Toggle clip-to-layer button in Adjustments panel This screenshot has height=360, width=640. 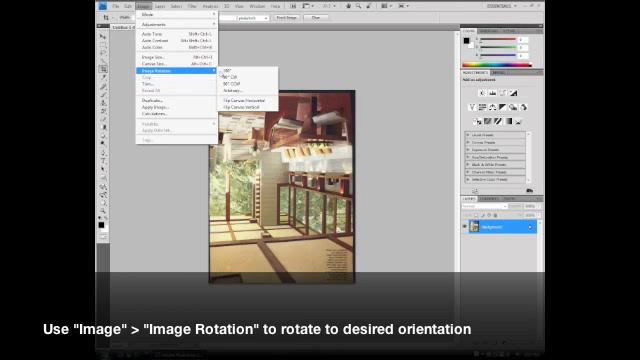(x=529, y=191)
